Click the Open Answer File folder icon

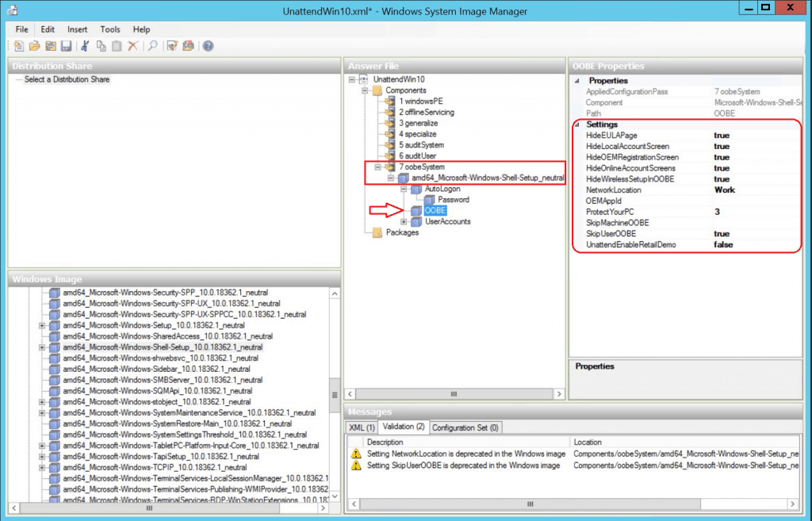tap(35, 46)
